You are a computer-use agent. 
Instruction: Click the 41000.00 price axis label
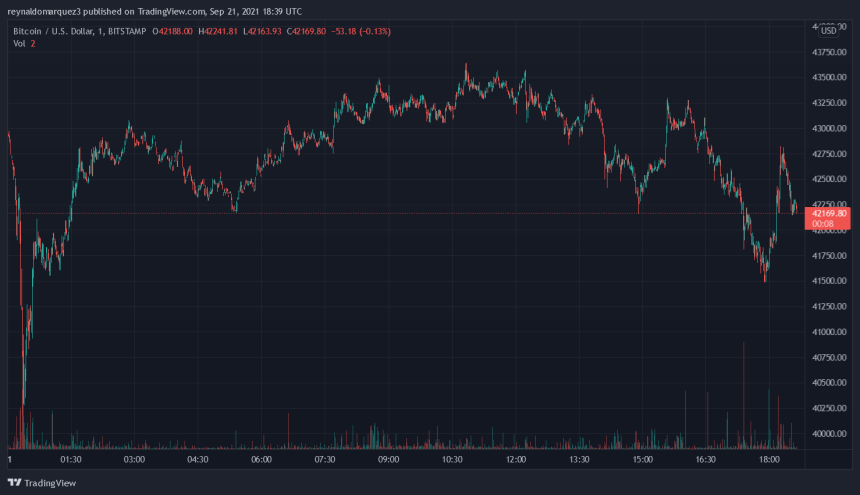(829, 332)
